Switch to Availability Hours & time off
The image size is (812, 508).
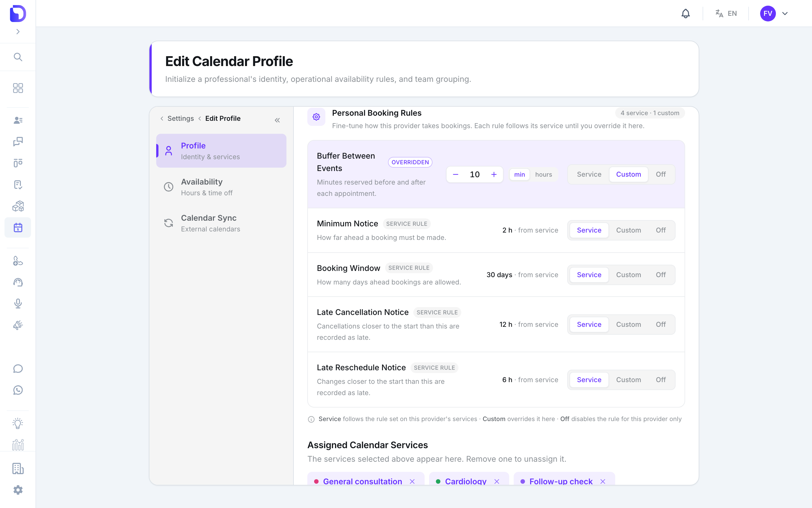click(x=221, y=187)
